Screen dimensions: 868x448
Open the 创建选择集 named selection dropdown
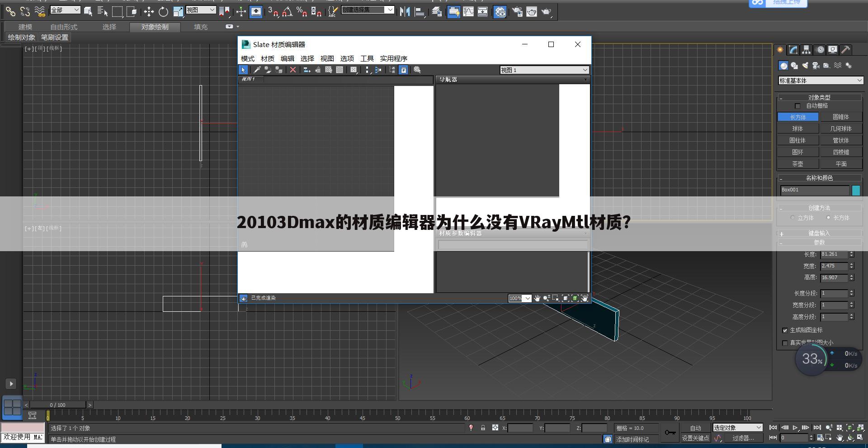click(368, 10)
